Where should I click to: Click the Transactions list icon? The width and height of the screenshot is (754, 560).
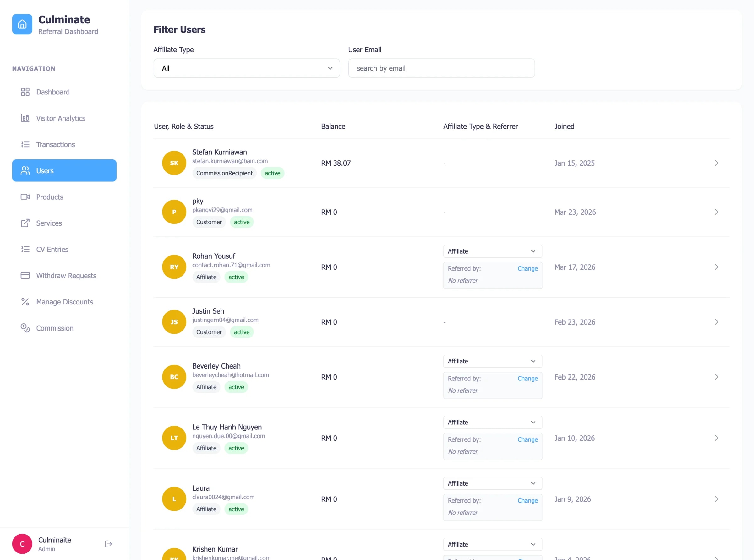[x=25, y=144]
